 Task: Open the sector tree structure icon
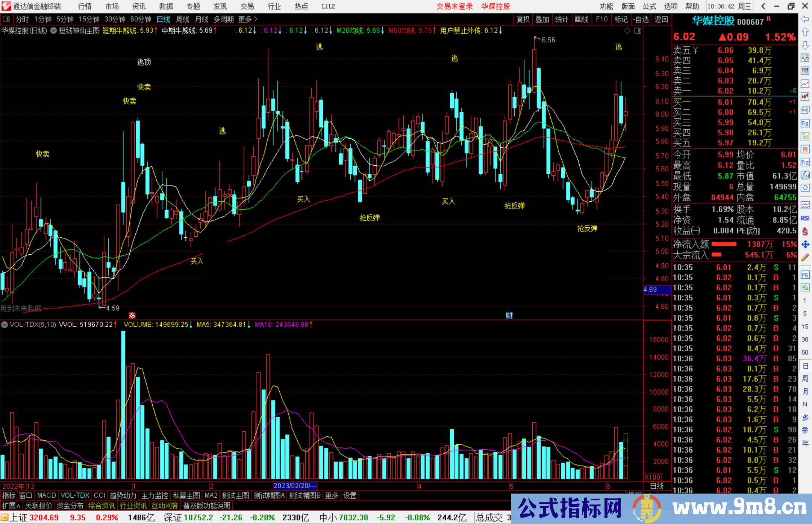pyautogui.click(x=805, y=136)
